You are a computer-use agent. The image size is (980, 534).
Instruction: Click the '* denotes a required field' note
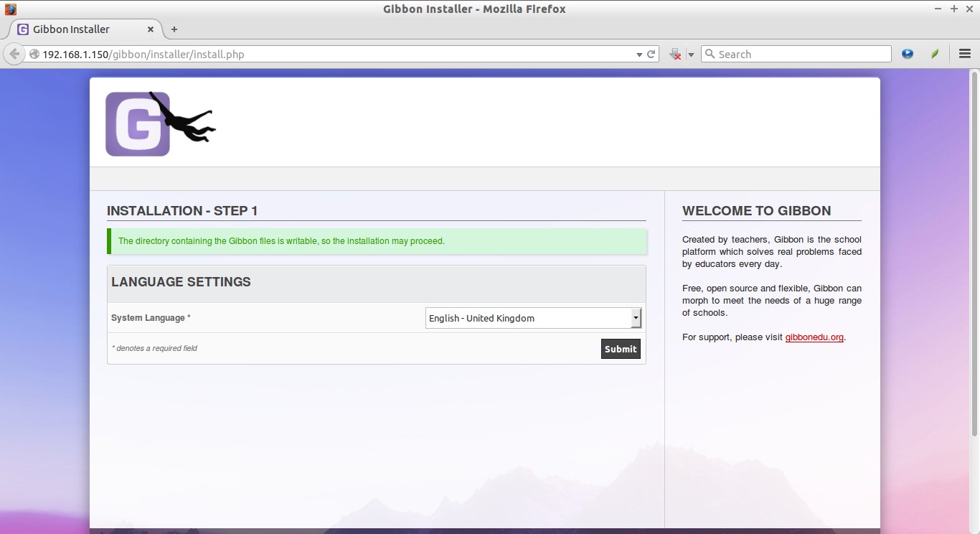154,348
